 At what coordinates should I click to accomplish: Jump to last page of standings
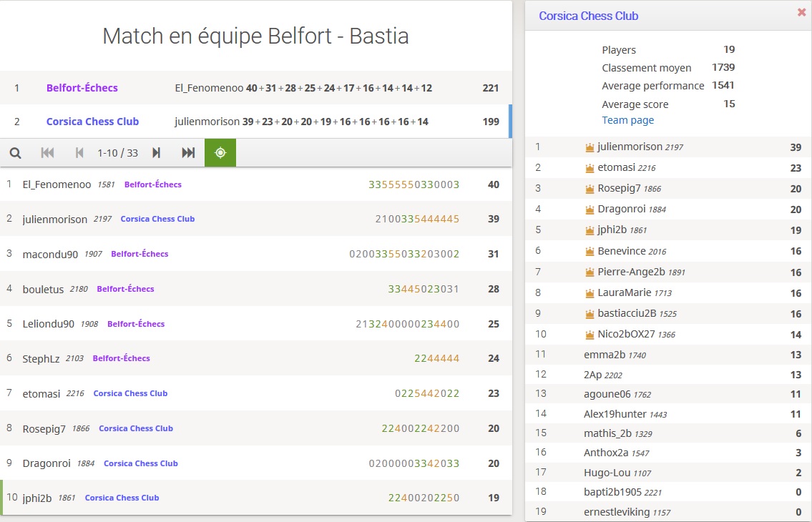(x=188, y=153)
